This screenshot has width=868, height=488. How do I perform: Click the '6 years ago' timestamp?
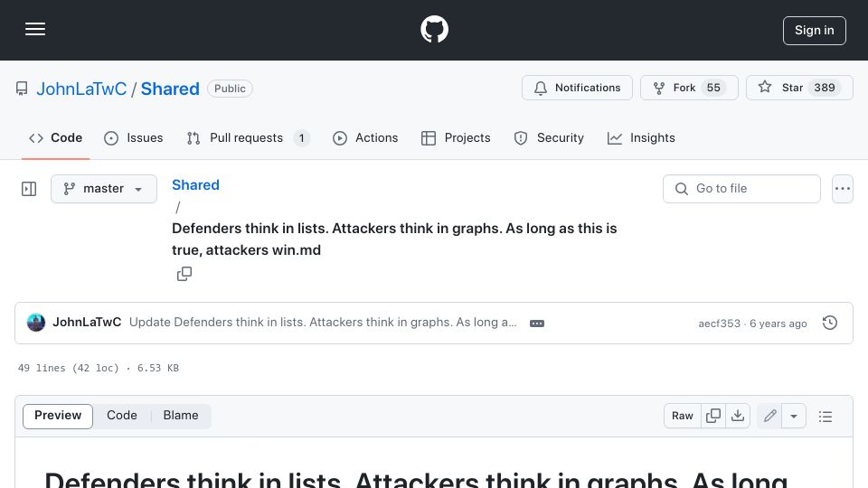coord(778,324)
